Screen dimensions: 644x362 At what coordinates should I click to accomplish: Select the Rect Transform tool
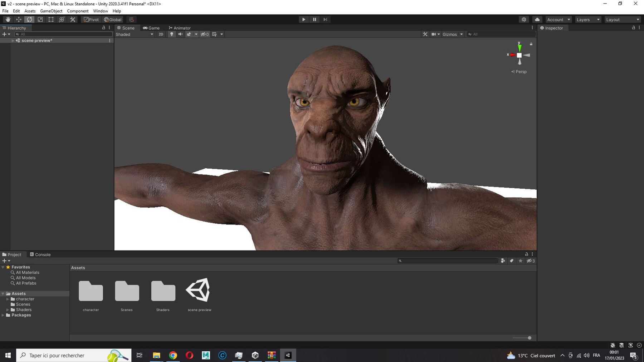pyautogui.click(x=51, y=19)
